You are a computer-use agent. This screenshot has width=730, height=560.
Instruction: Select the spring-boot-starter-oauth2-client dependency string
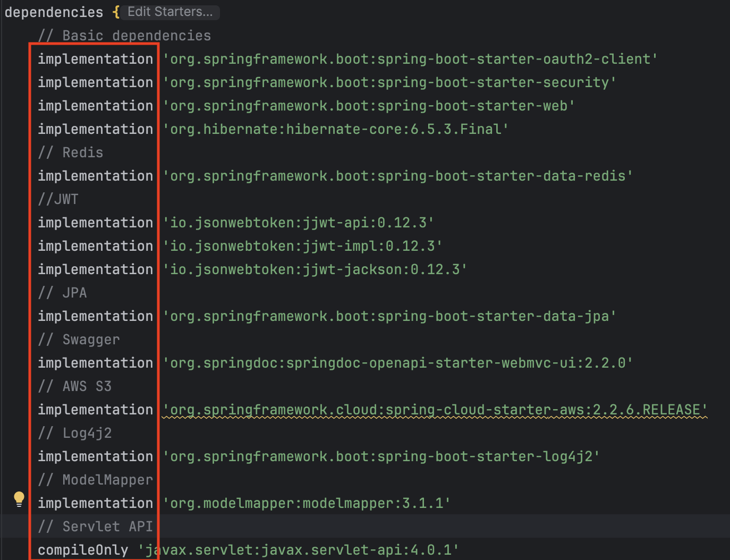[x=410, y=59]
